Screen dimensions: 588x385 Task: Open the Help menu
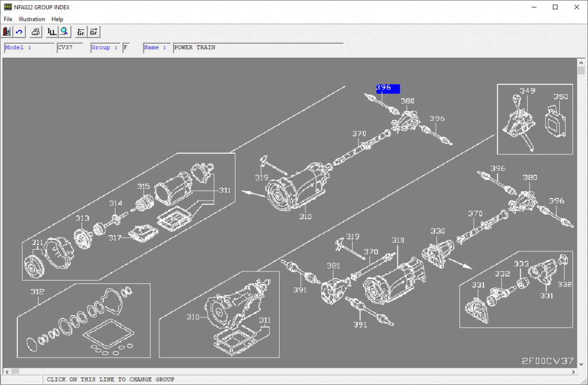(57, 19)
